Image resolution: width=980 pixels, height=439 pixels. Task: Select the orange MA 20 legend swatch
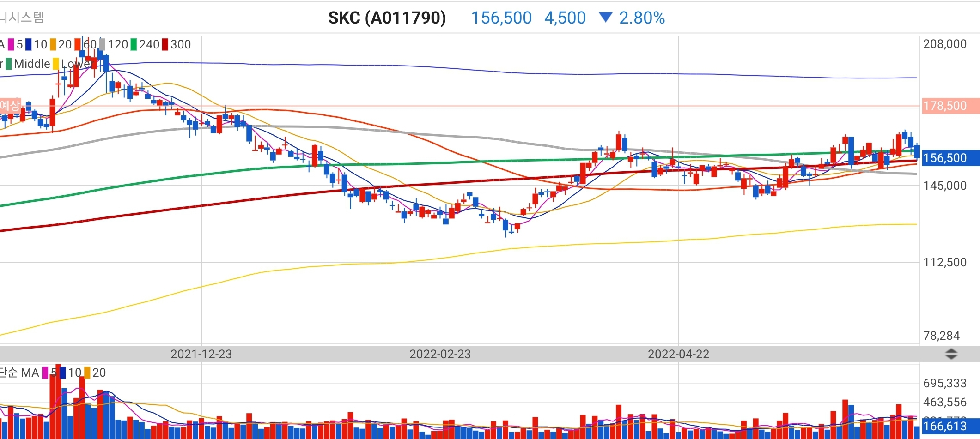(53, 44)
